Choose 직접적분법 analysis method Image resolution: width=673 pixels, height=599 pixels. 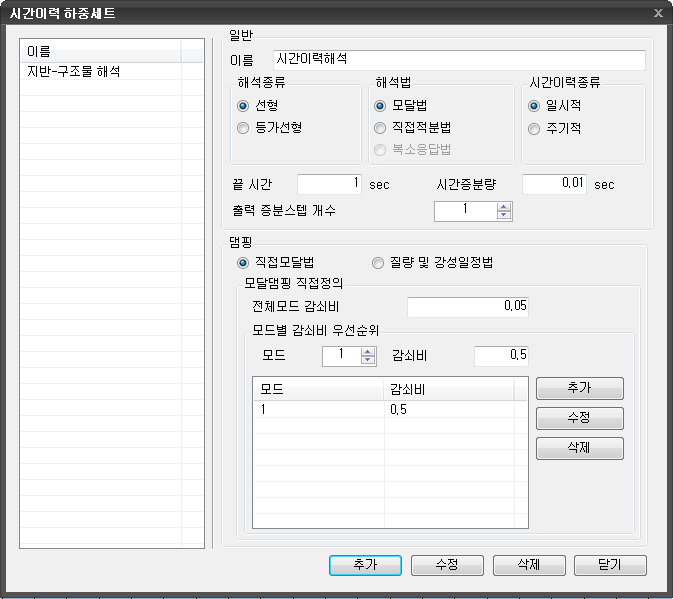tap(380, 128)
